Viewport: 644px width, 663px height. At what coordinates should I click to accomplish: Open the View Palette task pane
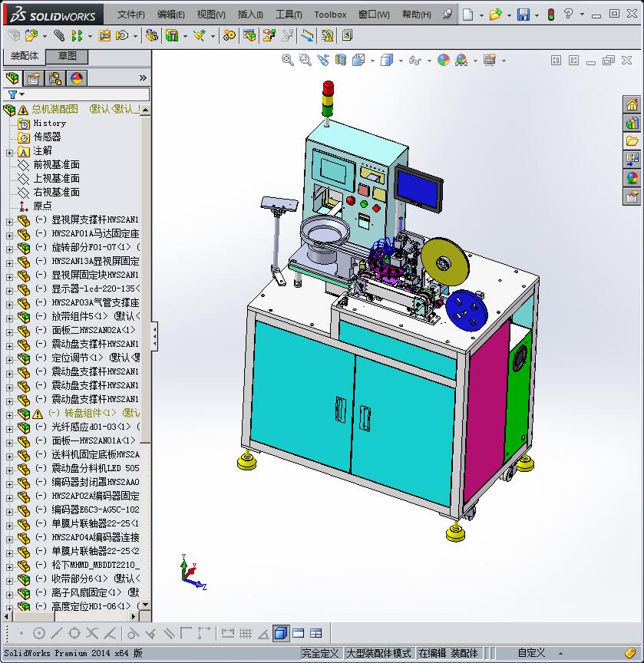(x=632, y=160)
